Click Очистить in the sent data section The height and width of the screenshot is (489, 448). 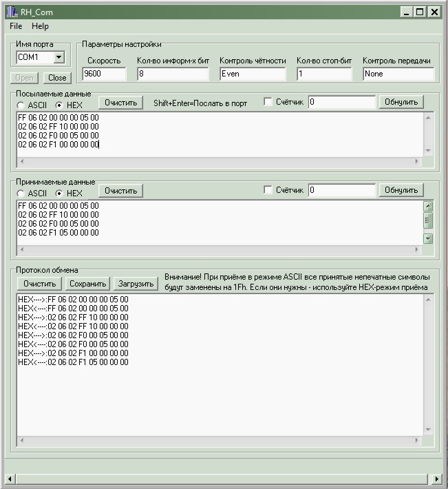120,103
